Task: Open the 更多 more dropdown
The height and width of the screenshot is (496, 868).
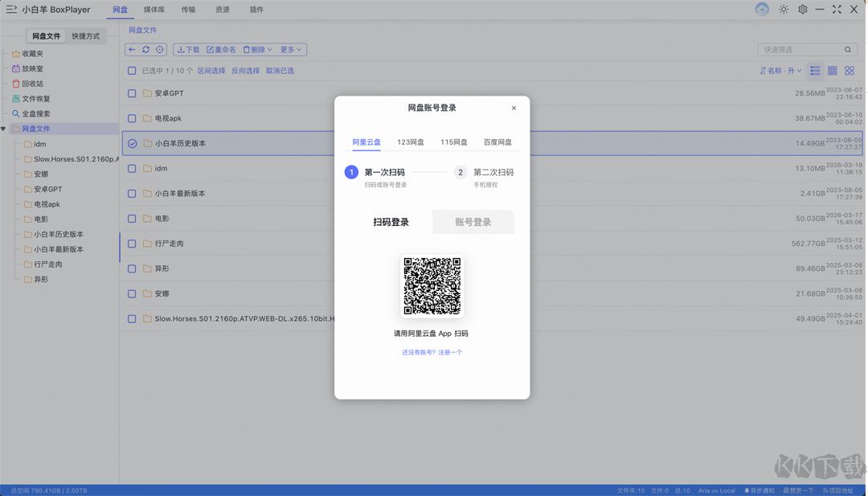Action: (291, 49)
